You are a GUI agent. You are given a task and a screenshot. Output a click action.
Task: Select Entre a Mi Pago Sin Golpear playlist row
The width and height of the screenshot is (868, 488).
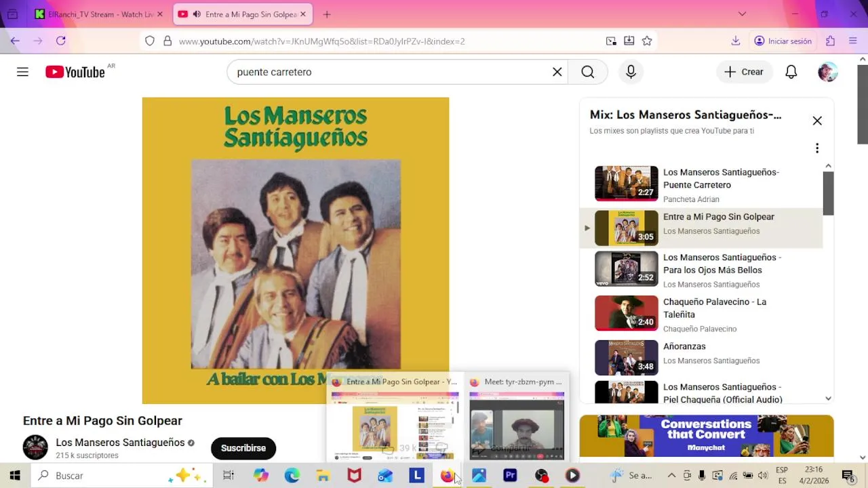(701, 228)
